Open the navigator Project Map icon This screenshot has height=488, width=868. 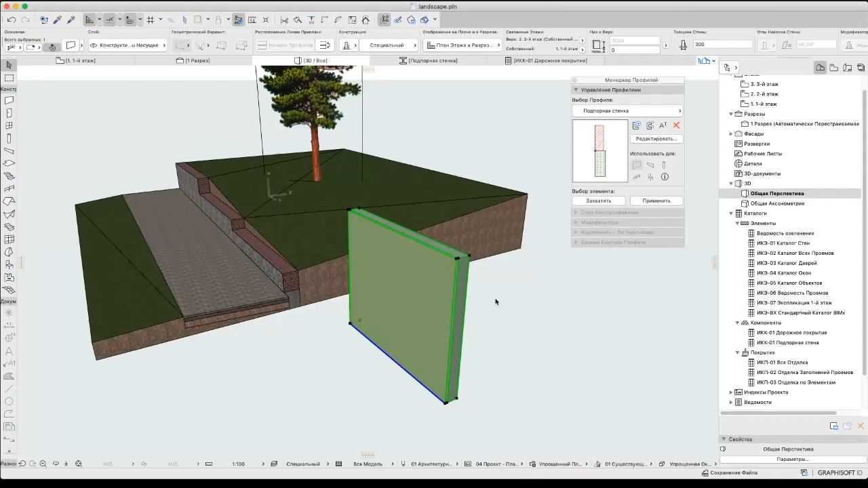pyautogui.click(x=821, y=67)
